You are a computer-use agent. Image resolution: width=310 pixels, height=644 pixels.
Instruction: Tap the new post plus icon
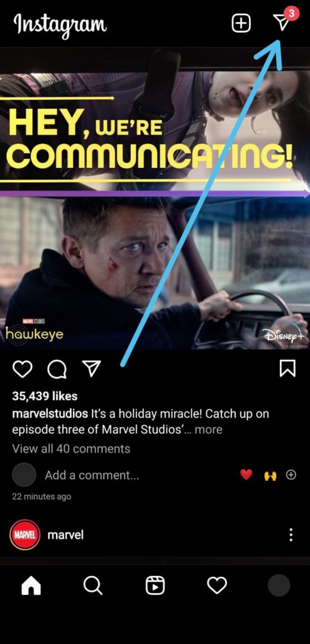coord(241,23)
